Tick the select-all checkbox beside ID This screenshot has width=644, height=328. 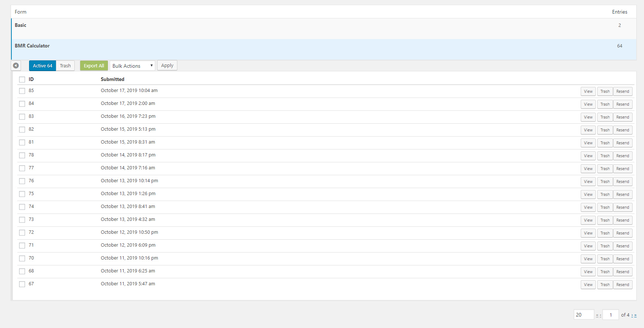22,80
